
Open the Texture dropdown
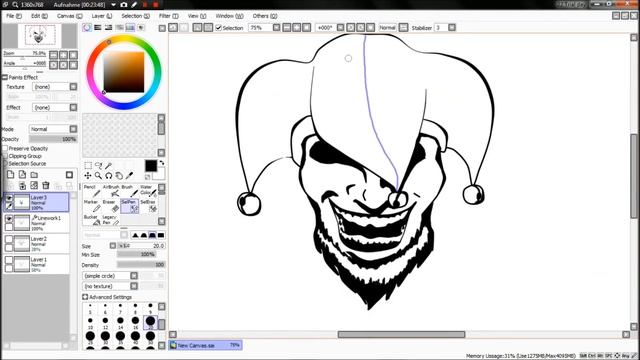(x=73, y=87)
